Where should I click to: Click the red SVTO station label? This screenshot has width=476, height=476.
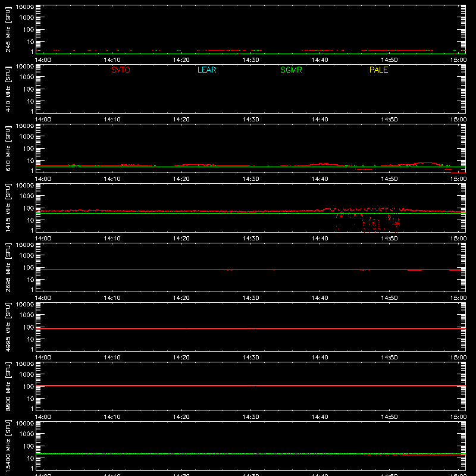[121, 70]
